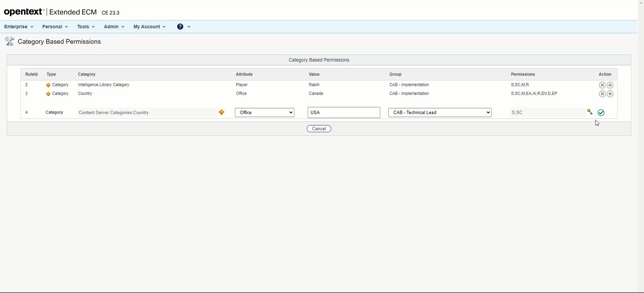Open the Enterprise menu
Viewport: 644px width, 293px height.
tap(19, 27)
